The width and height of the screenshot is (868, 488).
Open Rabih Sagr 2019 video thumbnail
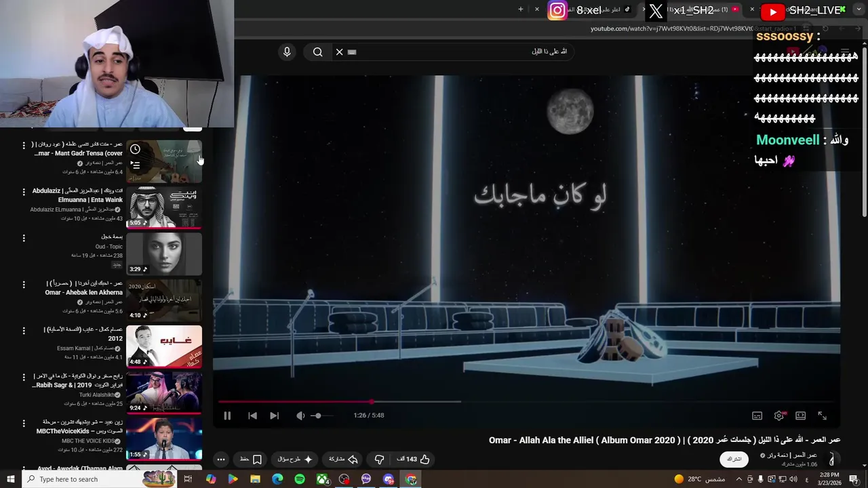pos(164,392)
